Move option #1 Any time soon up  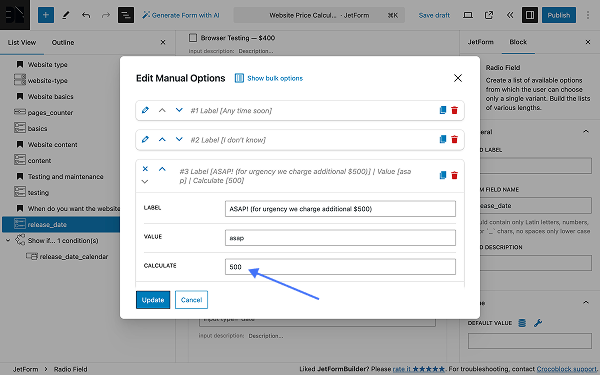[x=162, y=110]
